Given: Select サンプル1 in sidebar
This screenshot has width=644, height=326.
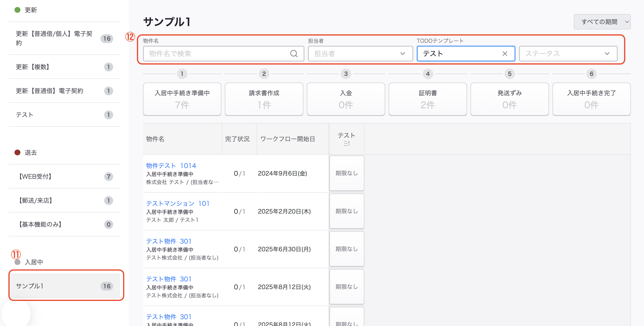Looking at the screenshot, I should (x=64, y=286).
